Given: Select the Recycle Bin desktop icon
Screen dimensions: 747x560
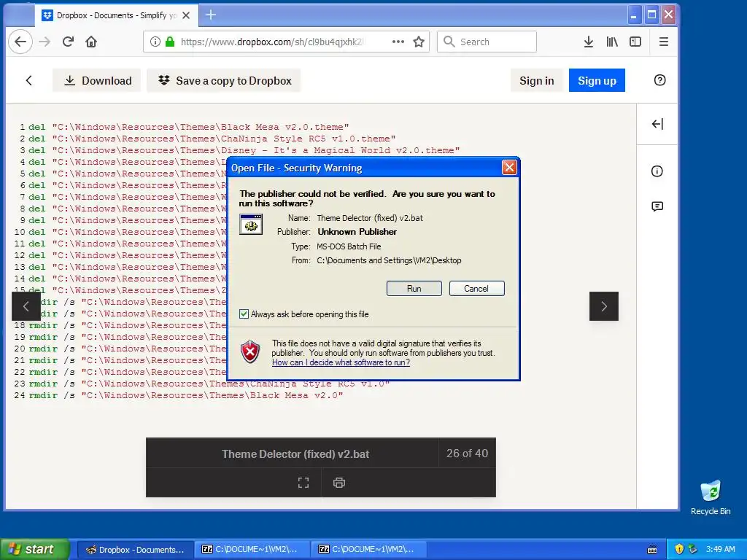Looking at the screenshot, I should (711, 497).
